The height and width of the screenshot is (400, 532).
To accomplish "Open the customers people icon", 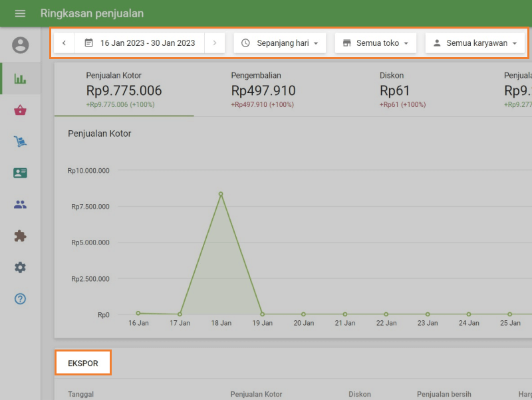I will click(x=21, y=205).
